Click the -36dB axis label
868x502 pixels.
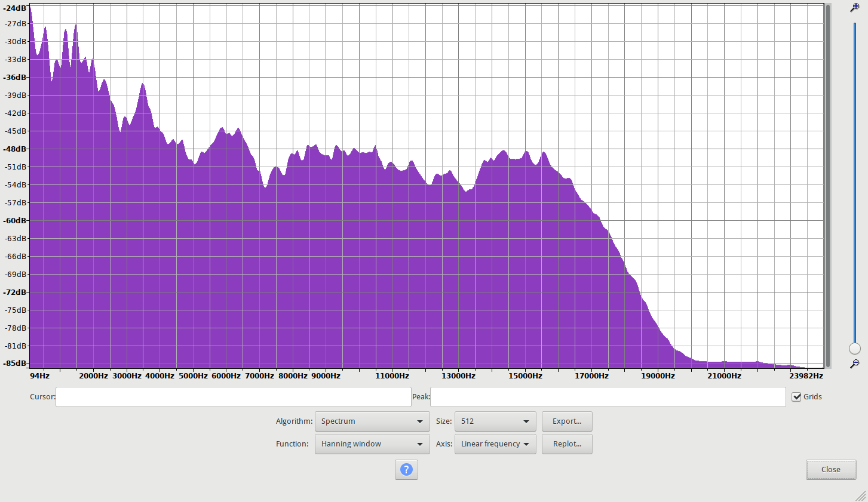15,78
